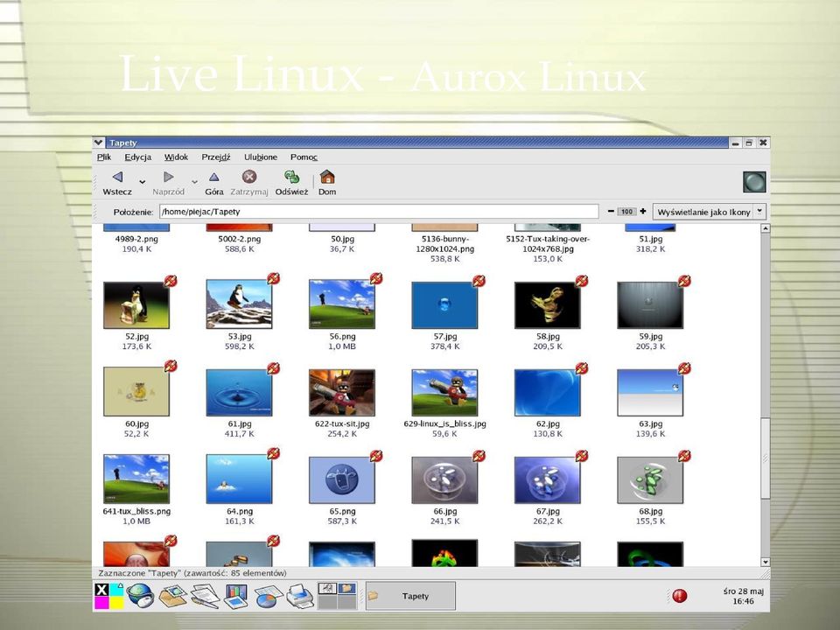Click the Tapety taskbar button

tap(410, 596)
